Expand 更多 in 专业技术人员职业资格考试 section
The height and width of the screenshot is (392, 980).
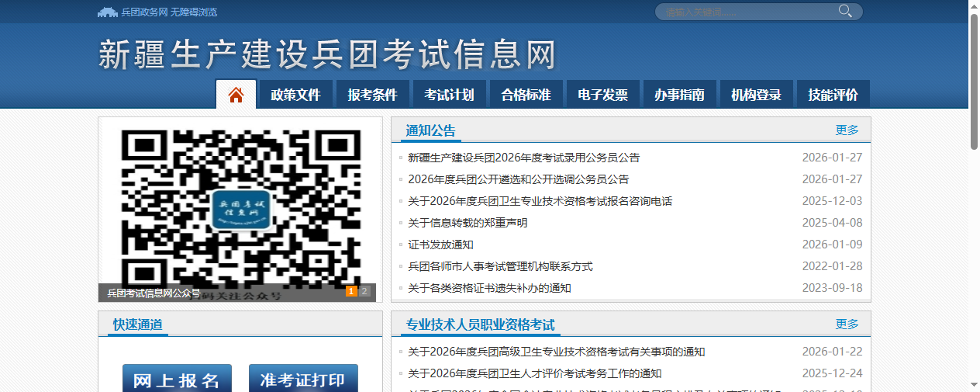coord(847,324)
